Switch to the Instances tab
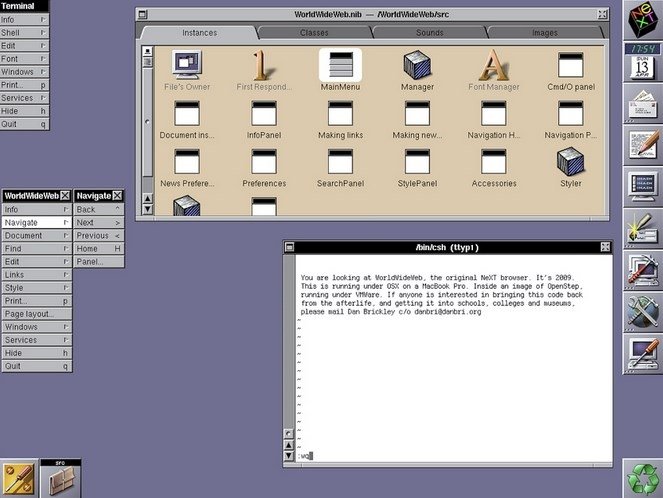The image size is (663, 498). coord(200,33)
